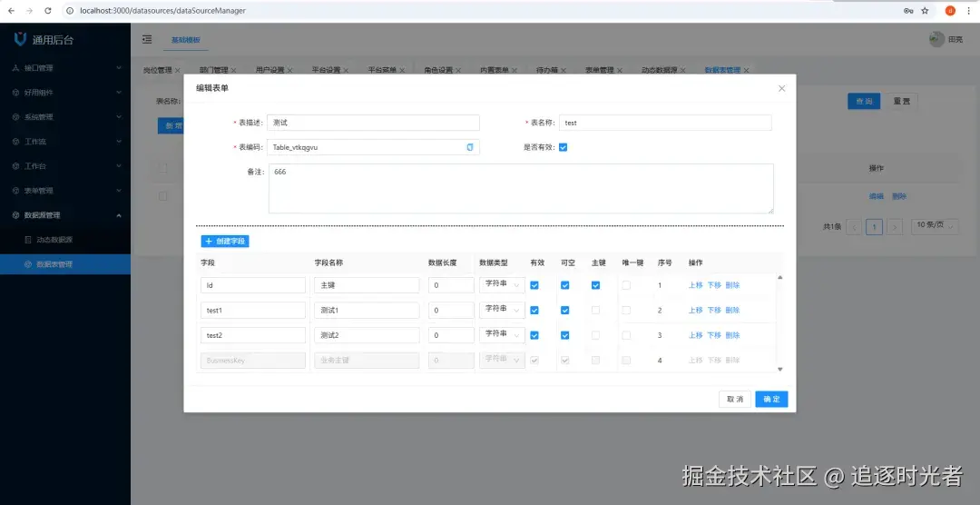Expand the 系统管理 sidebar menu
This screenshot has width=980, height=505.
pos(65,117)
